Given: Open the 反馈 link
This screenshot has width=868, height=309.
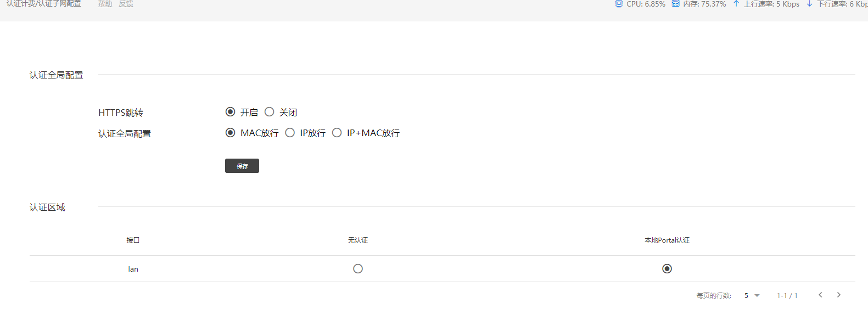Looking at the screenshot, I should click(x=126, y=4).
